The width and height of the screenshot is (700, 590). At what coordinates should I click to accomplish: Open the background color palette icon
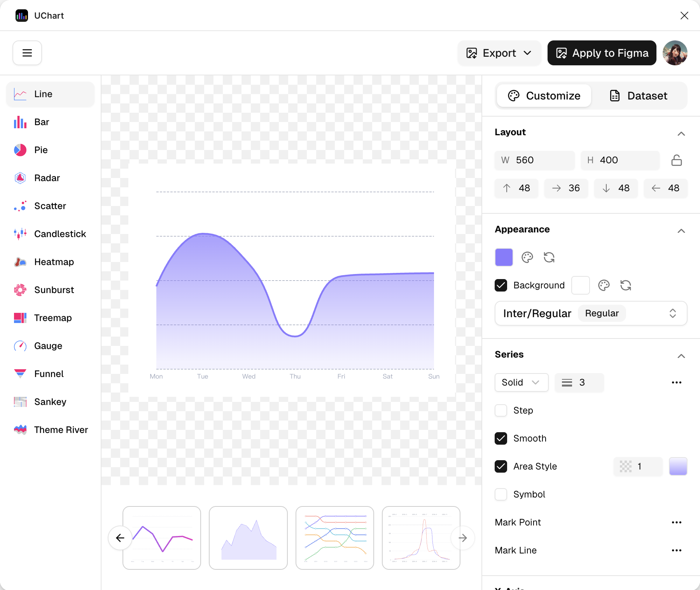[x=604, y=285]
